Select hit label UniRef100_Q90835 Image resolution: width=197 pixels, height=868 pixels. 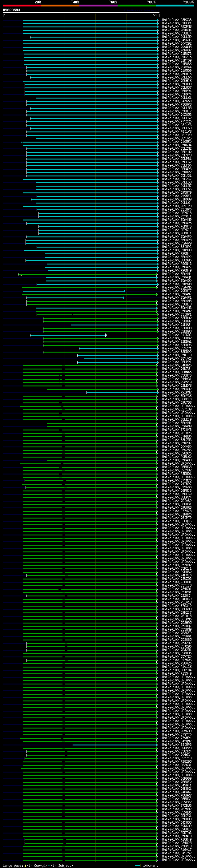[x=177, y=653]
